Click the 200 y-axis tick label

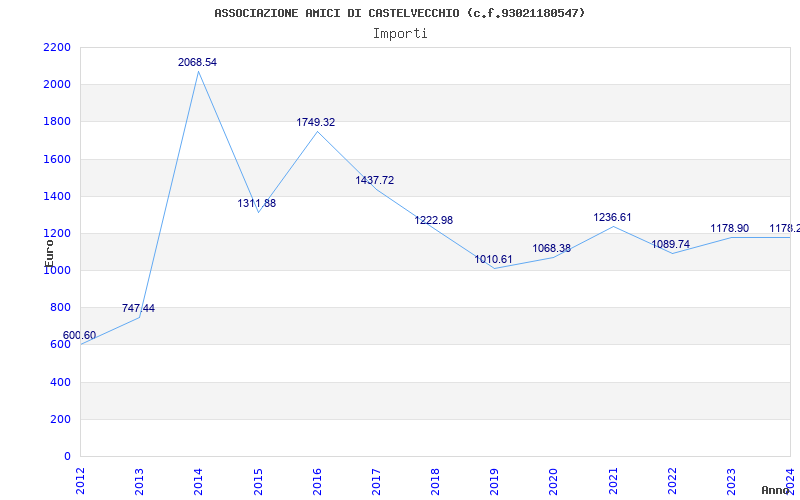tap(61, 419)
